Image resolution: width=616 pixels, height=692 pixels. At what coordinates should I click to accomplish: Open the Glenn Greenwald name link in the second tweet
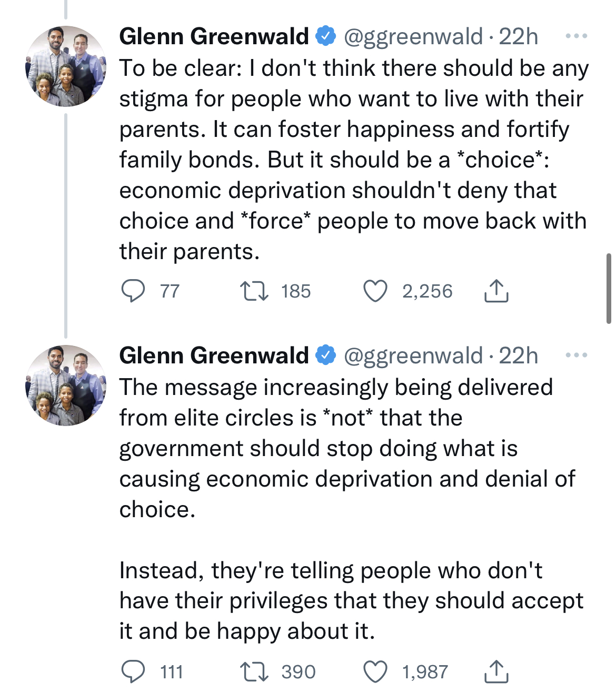tap(214, 355)
